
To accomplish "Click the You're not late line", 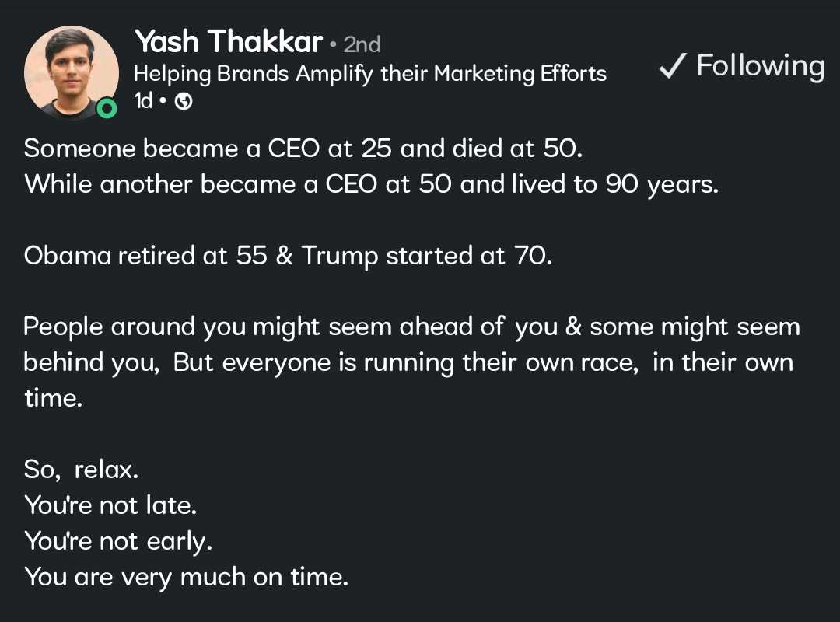I will click(110, 505).
